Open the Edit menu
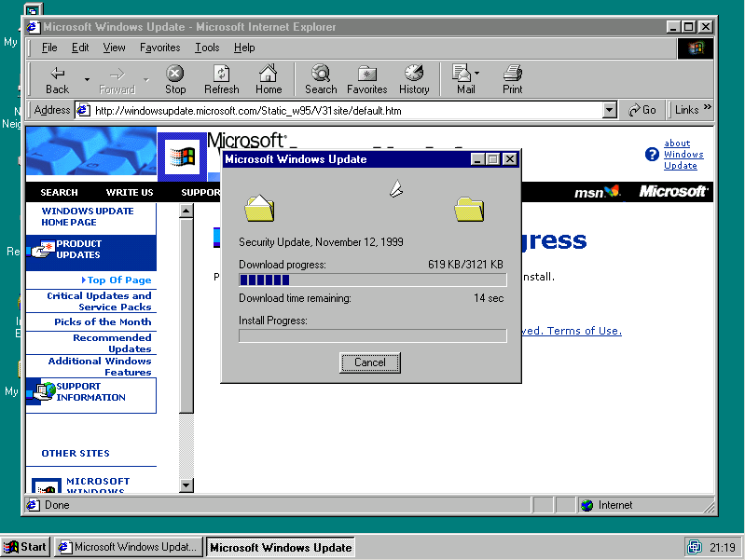745x560 pixels. coord(80,48)
